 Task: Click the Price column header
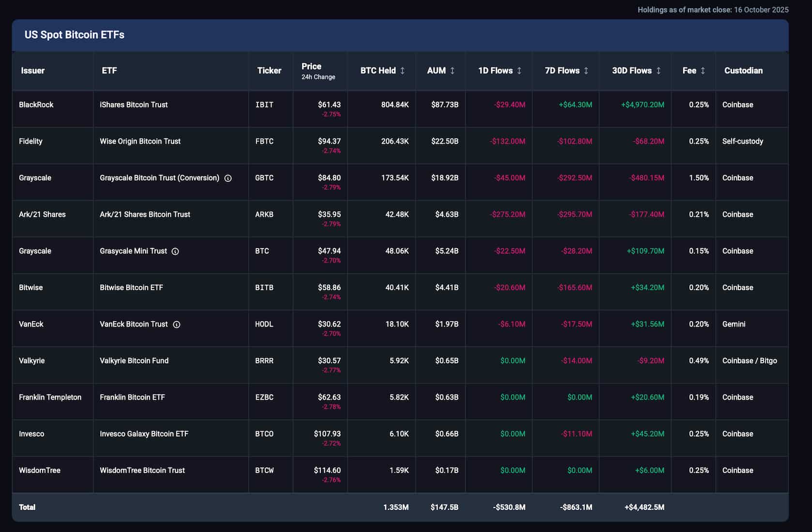311,67
